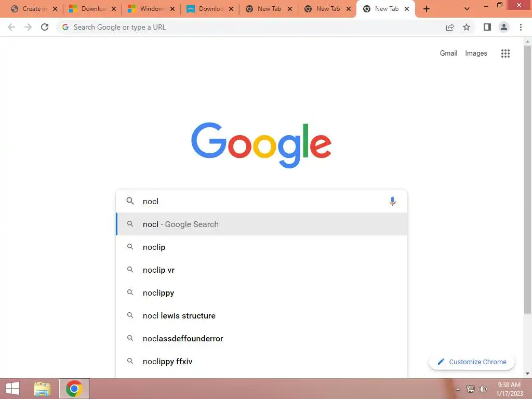
Task: Close the 'Window' tab
Action: (172, 9)
